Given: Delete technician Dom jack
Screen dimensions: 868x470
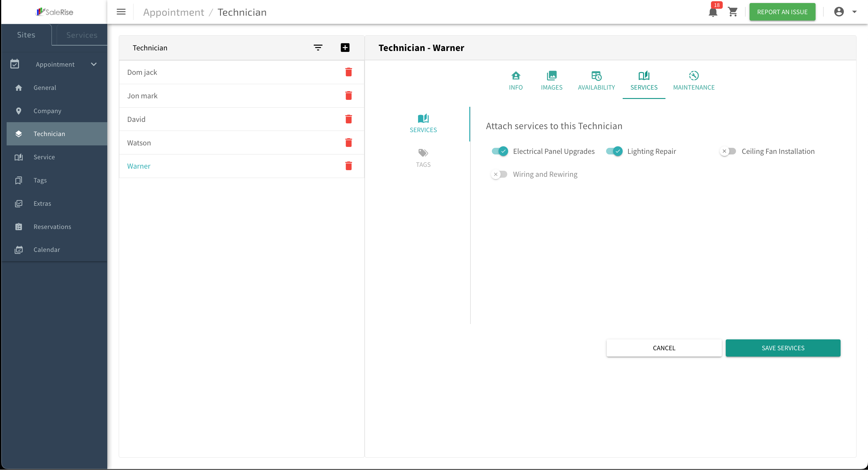Looking at the screenshot, I should 348,72.
